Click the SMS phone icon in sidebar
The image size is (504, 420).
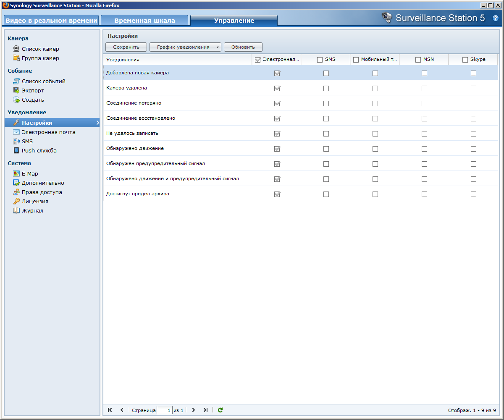[16, 141]
